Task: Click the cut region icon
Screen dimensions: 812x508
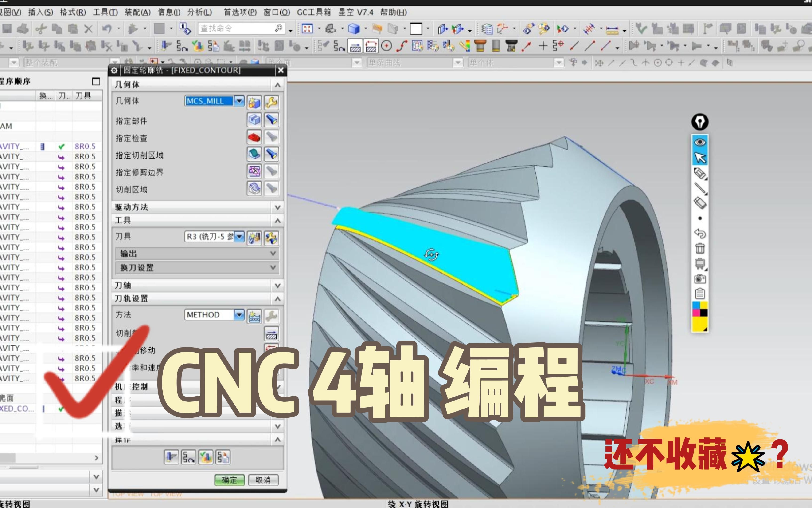Action: tap(254, 188)
